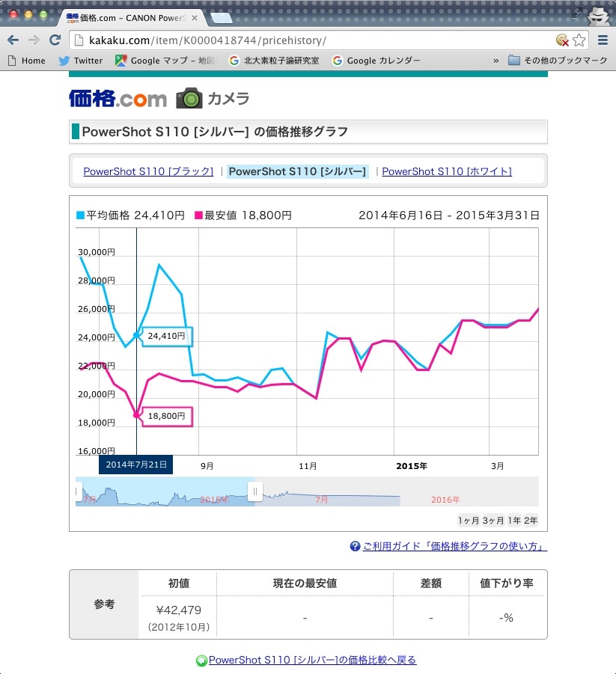
Task: Click the PowerShot S110 [シルバー] の価格推移グラフ heading
Action: pyautogui.click(x=215, y=132)
